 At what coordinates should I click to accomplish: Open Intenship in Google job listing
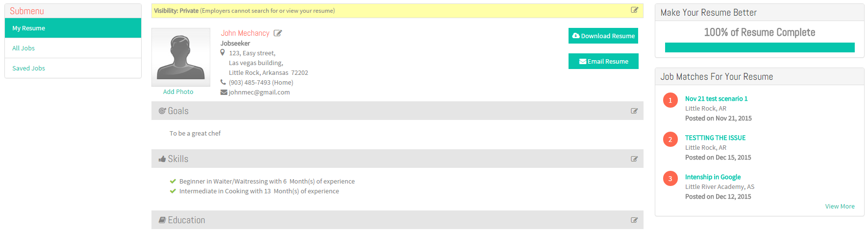[x=713, y=177]
